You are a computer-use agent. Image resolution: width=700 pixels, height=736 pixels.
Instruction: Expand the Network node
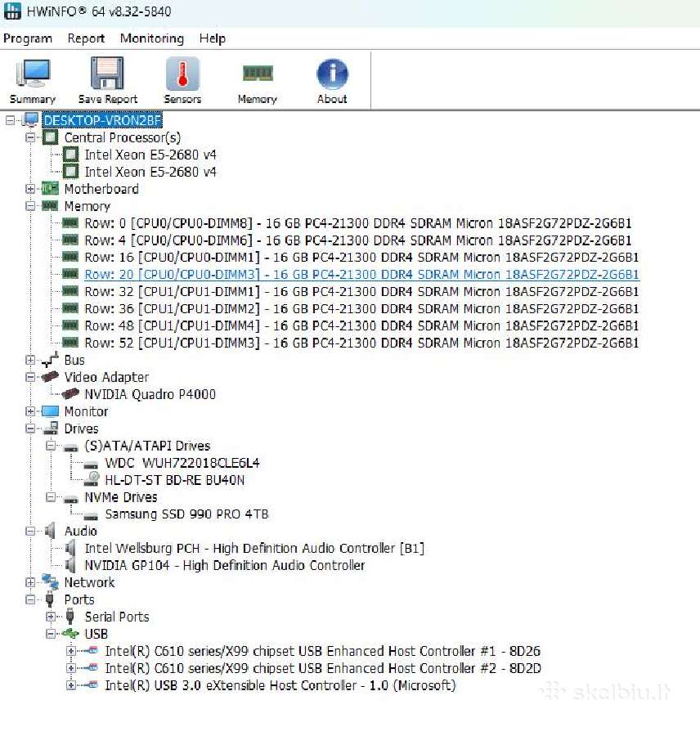[x=30, y=582]
